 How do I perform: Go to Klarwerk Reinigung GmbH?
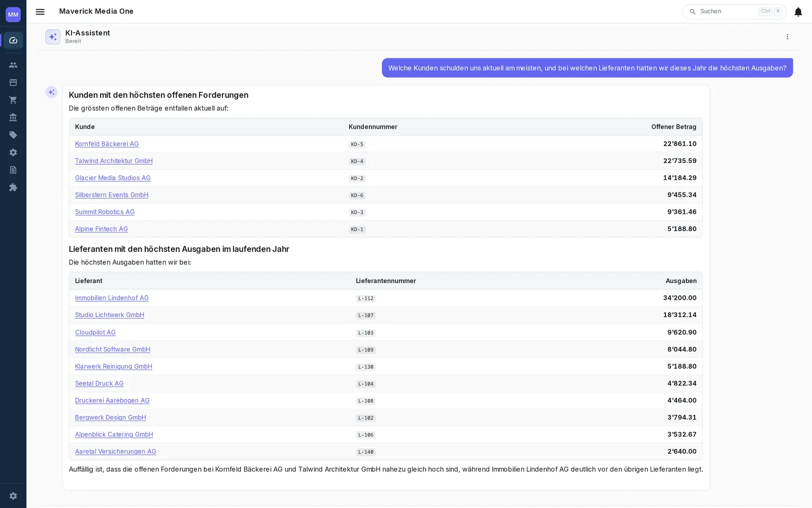pyautogui.click(x=114, y=366)
